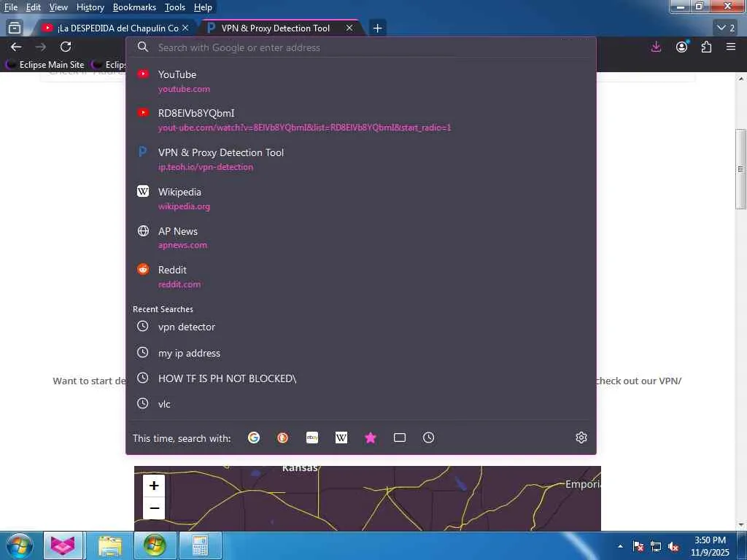Open the View menu
Screen dimensions: 747x560
tap(58, 7)
